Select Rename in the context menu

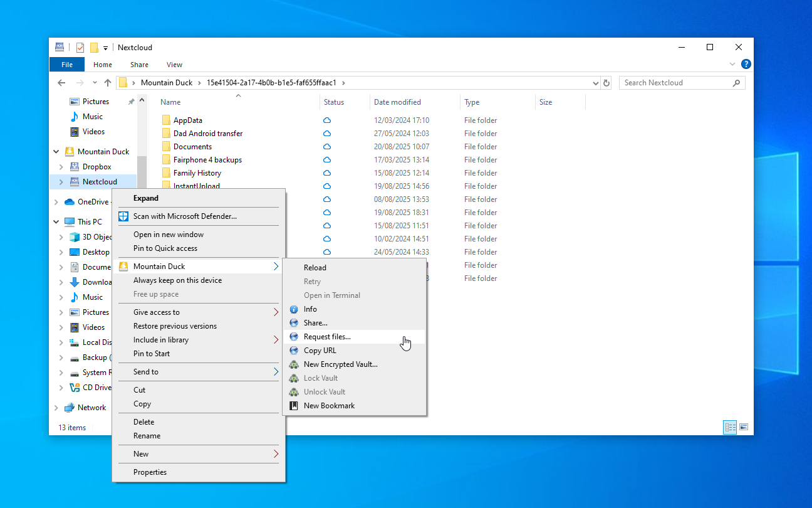(x=199, y=436)
